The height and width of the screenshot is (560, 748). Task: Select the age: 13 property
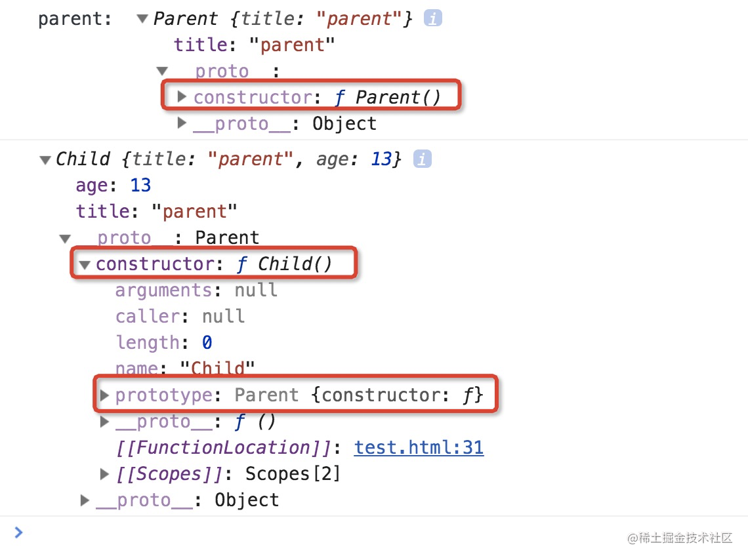[x=114, y=186]
